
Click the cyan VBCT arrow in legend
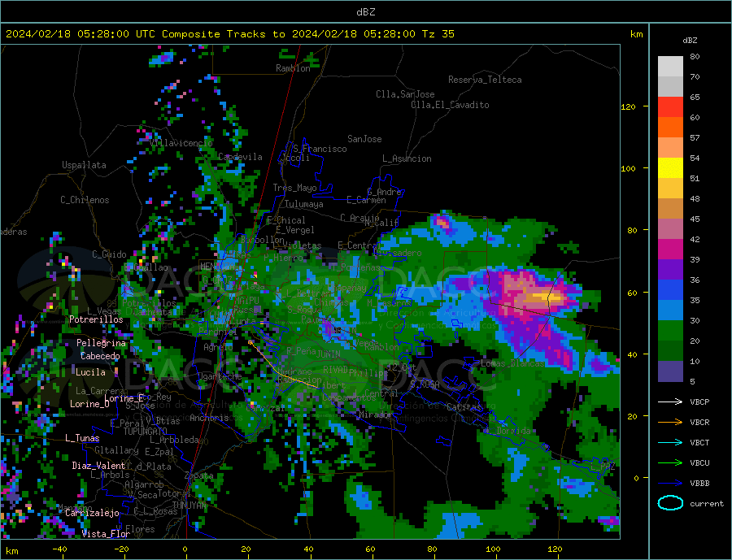click(x=670, y=442)
